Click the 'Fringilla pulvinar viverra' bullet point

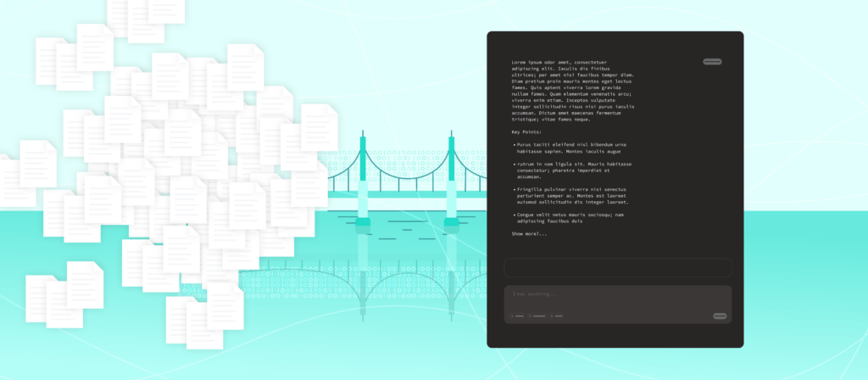pyautogui.click(x=571, y=196)
